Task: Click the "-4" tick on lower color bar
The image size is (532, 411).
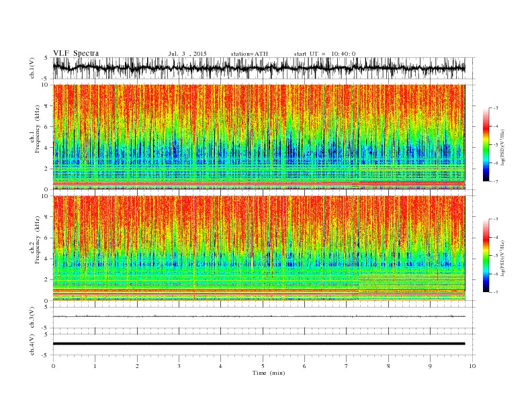Action: pos(496,237)
